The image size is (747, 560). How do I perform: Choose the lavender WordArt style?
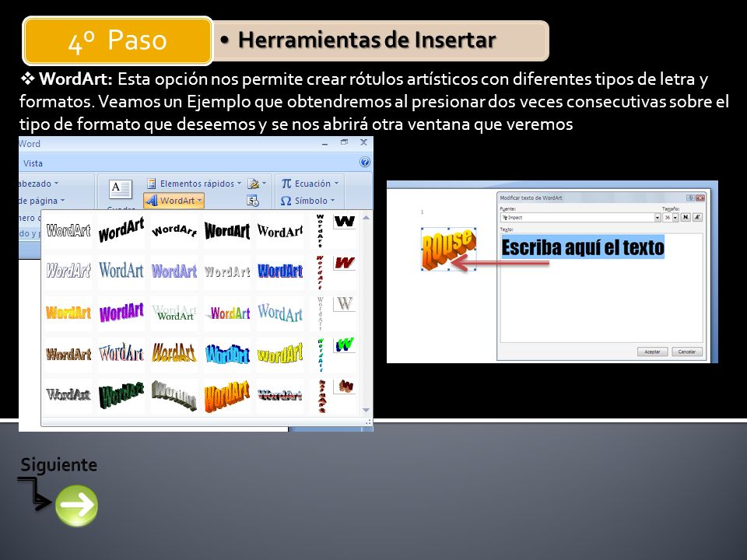pos(174,271)
